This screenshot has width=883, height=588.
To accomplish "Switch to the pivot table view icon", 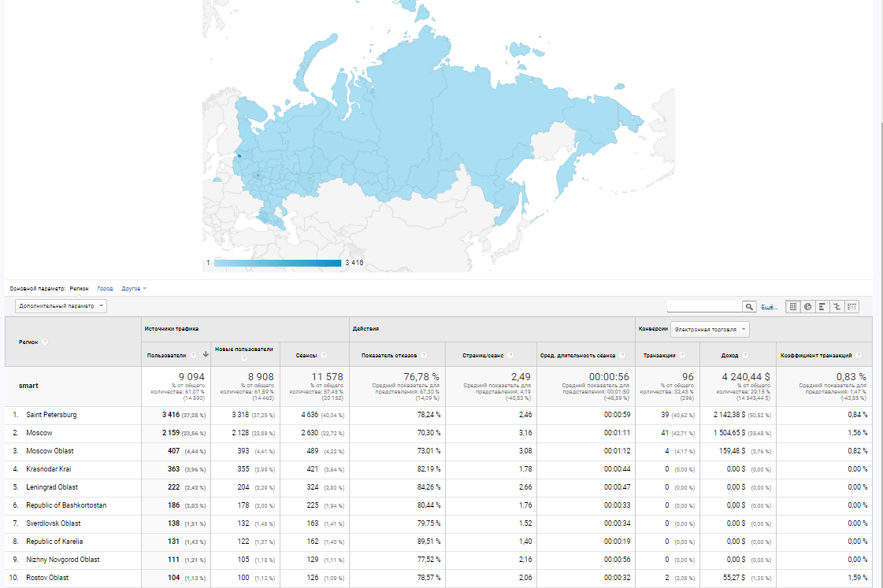I will (851, 307).
